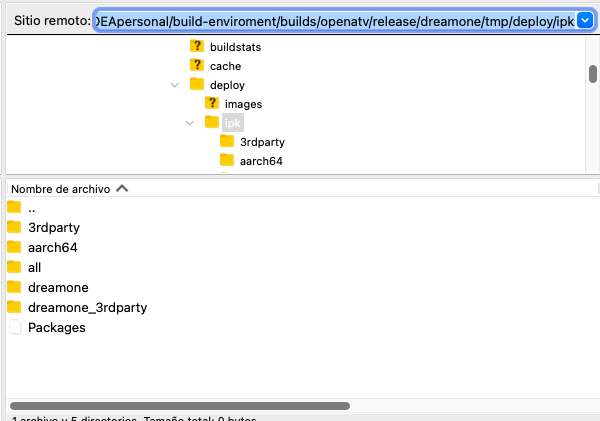Collapse the deploy tree node
The height and width of the screenshot is (421, 600).
[175, 85]
